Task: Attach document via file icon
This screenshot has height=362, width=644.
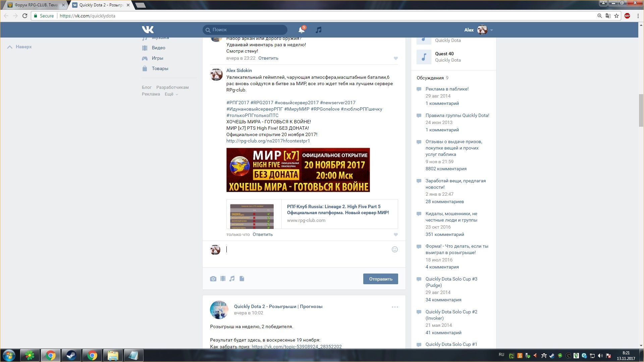Action: tap(242, 279)
